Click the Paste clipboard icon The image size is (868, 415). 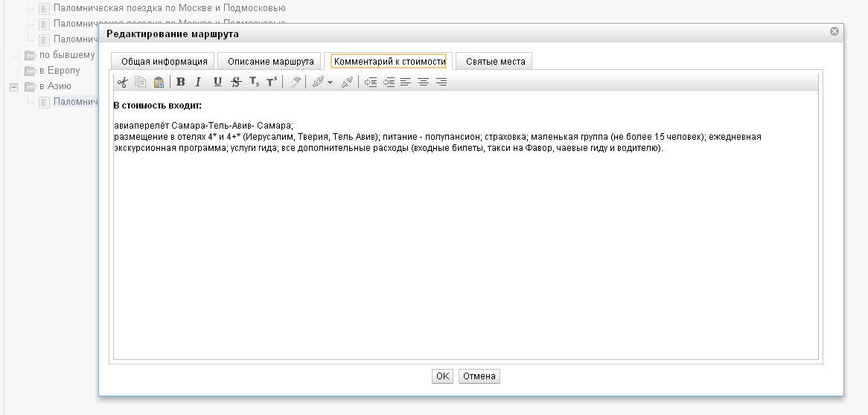pyautogui.click(x=159, y=83)
